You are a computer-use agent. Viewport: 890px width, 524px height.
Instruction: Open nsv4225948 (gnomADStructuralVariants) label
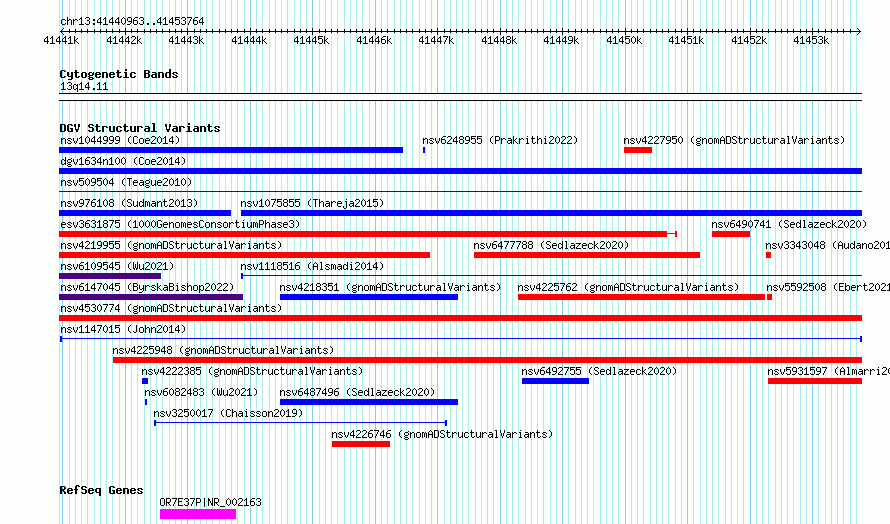223,350
